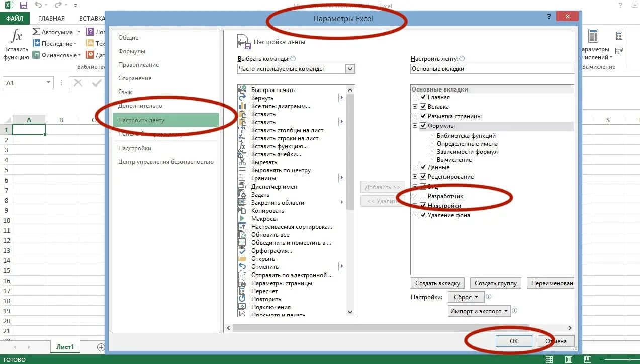
Task: Expand the Главная tree node
Action: pos(415,97)
